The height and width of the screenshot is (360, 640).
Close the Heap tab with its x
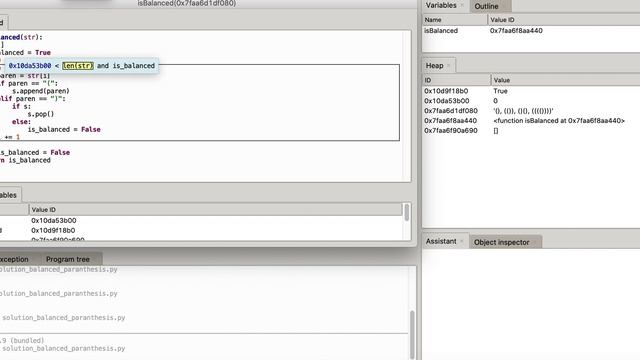tap(448, 66)
